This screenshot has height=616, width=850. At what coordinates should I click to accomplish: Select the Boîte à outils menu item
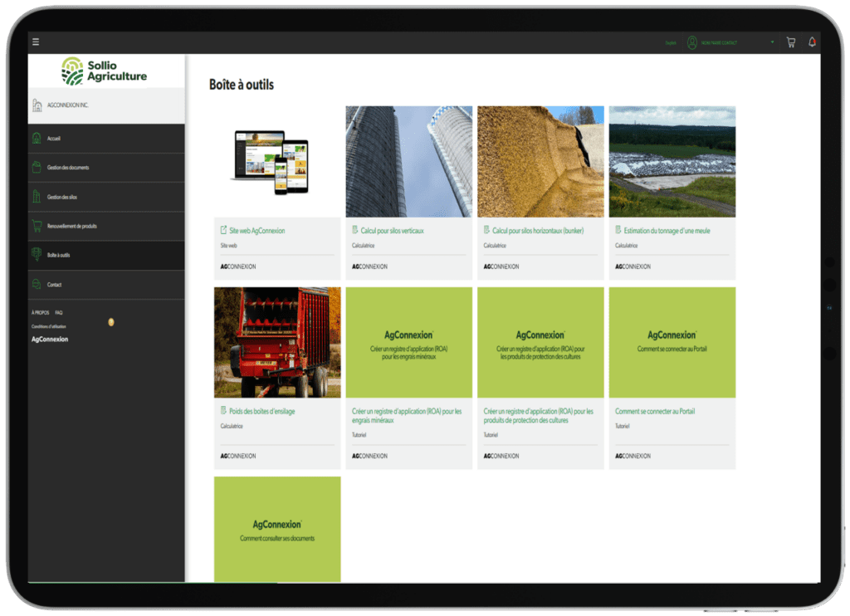pyautogui.click(x=59, y=255)
